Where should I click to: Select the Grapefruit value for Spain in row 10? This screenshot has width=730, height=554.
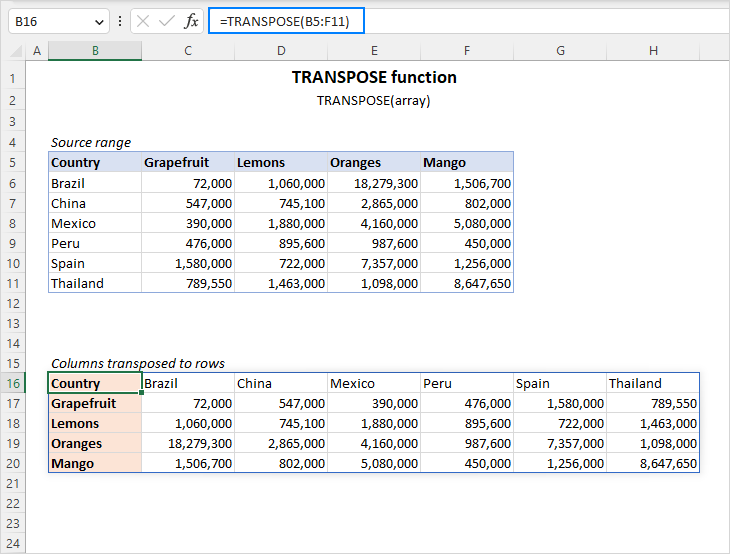[188, 263]
